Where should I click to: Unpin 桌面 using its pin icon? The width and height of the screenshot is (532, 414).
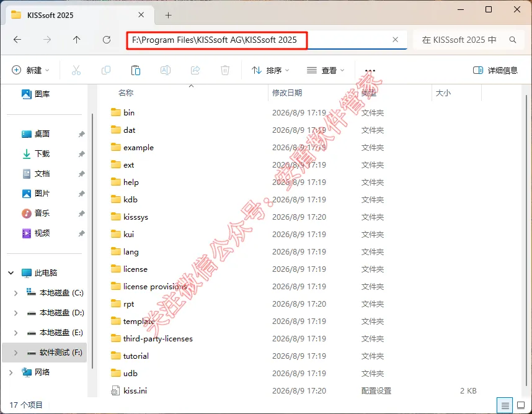click(x=81, y=134)
